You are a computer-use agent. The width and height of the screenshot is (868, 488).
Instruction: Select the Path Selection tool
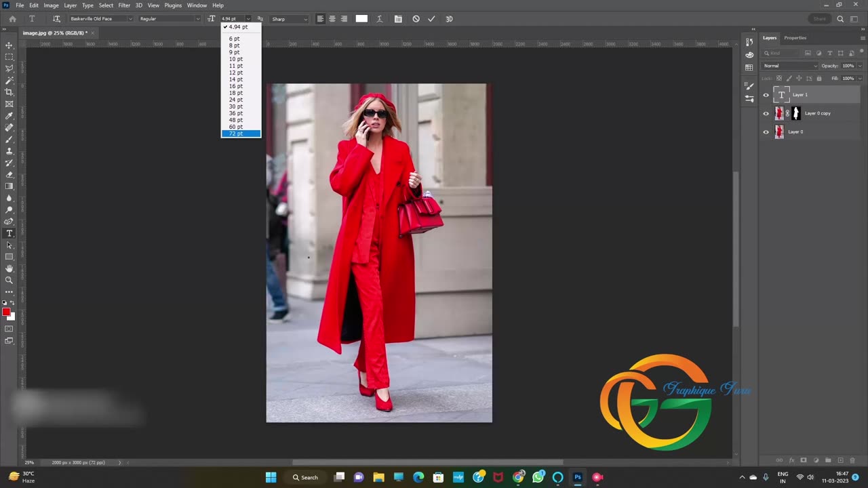click(9, 245)
